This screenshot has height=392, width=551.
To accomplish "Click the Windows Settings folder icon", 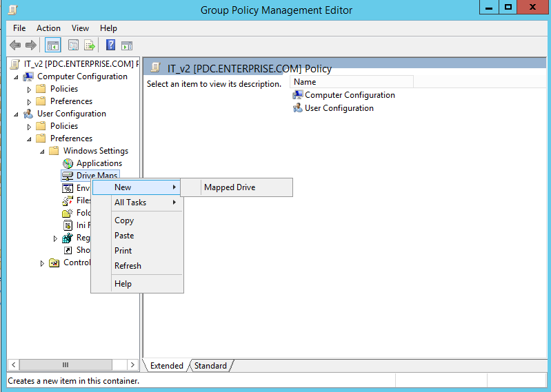I will (x=54, y=151).
